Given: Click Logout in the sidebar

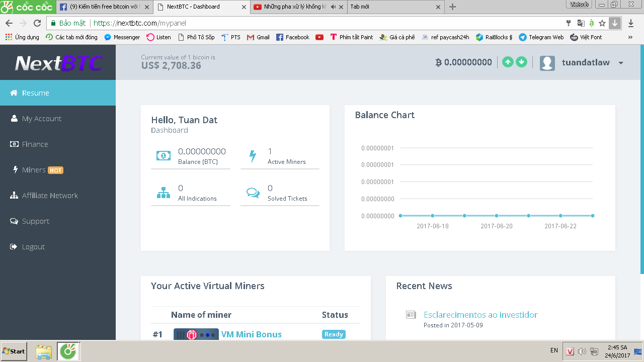Looking at the screenshot, I should 58,247.
